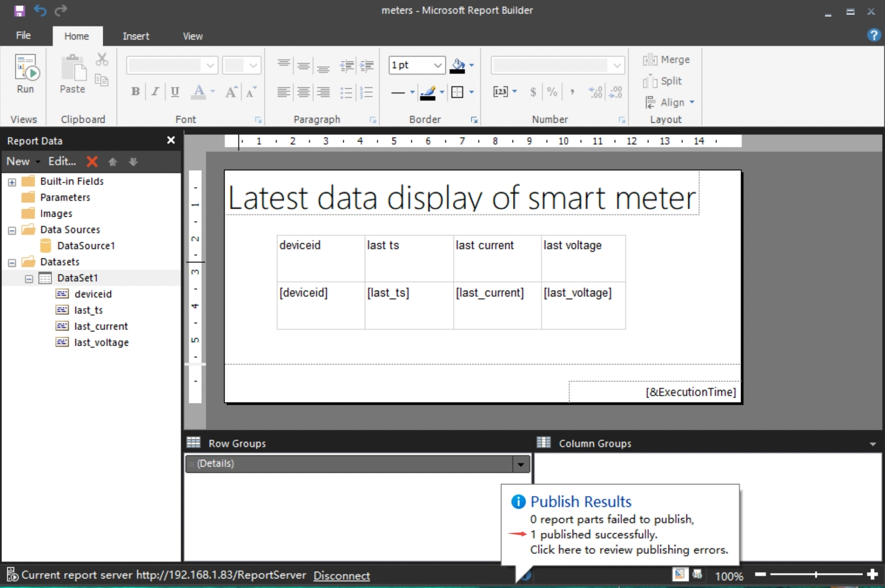This screenshot has height=588, width=885.
Task: Toggle Bold formatting button
Action: pos(135,92)
